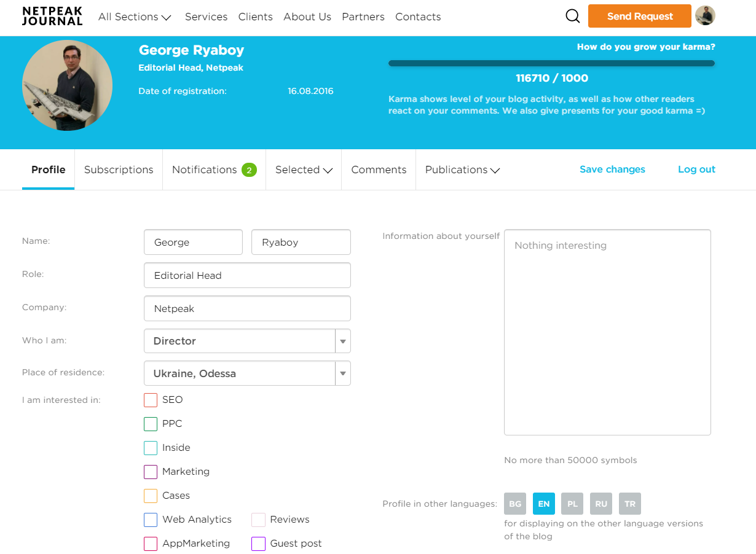The image size is (756, 554).
Task: Click the Send Request button
Action: coord(640,16)
